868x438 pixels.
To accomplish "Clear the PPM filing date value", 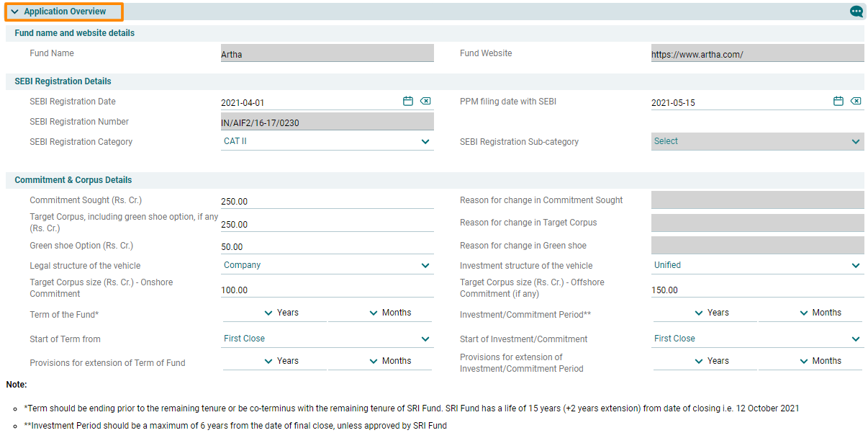I will coord(856,102).
